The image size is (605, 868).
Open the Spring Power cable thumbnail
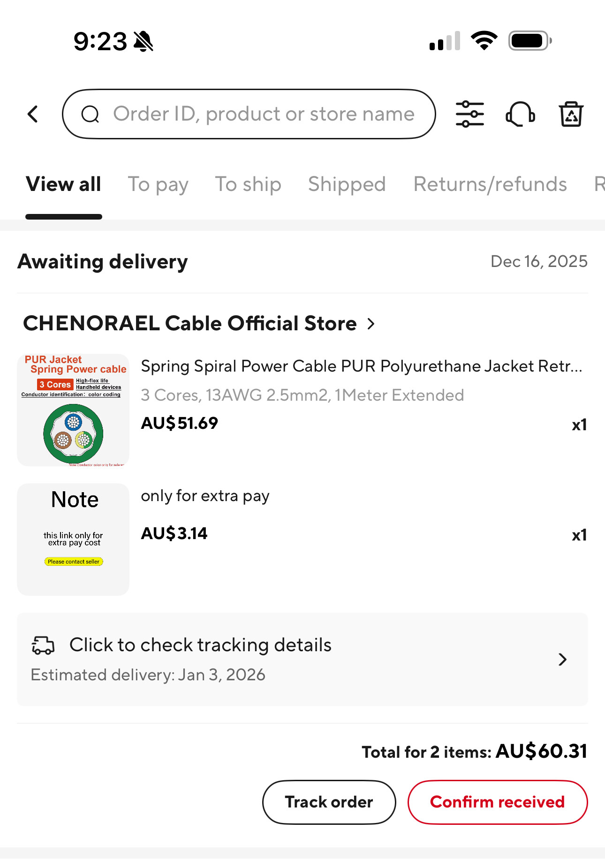coord(73,410)
